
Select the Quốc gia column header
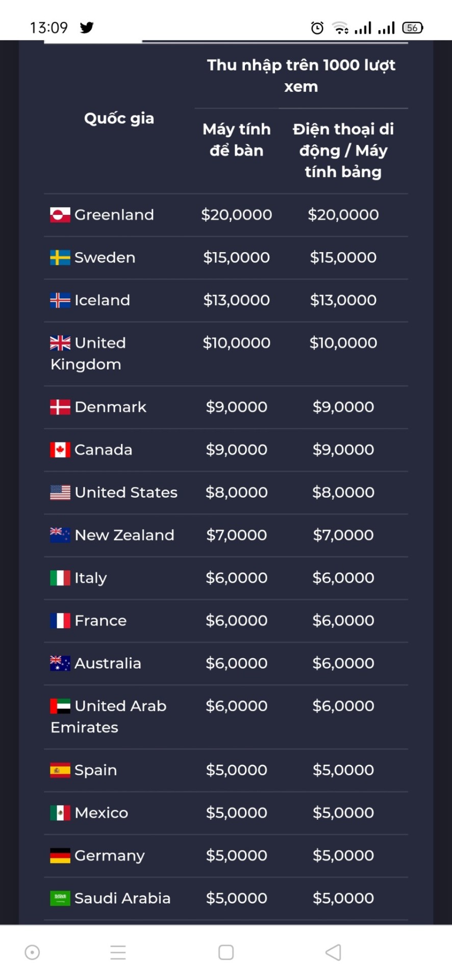tap(119, 118)
